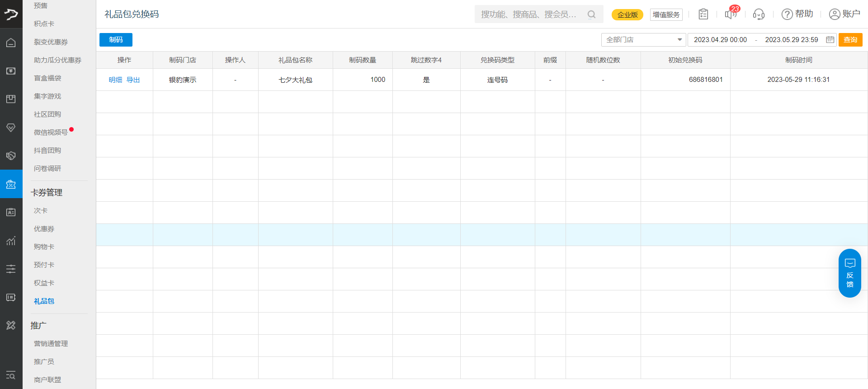Open 问卷调研 menu item
Screen dimensions: 868x389
[x=47, y=168]
